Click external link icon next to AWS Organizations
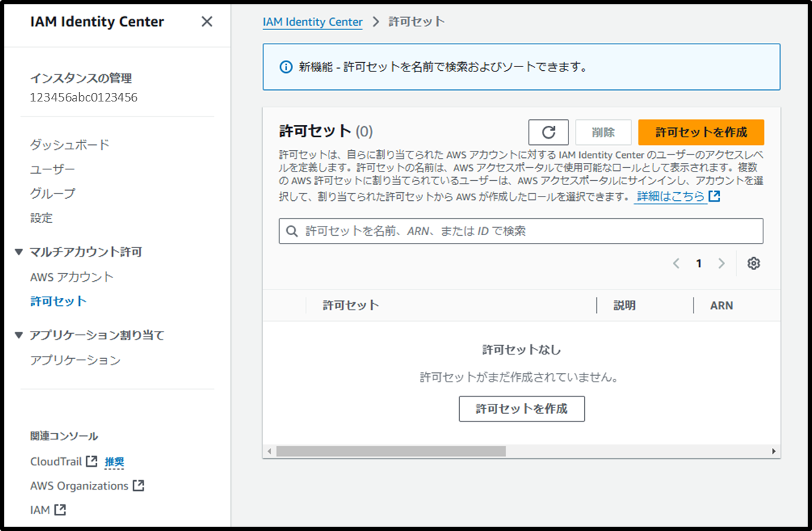This screenshot has height=531, width=812. [x=139, y=485]
